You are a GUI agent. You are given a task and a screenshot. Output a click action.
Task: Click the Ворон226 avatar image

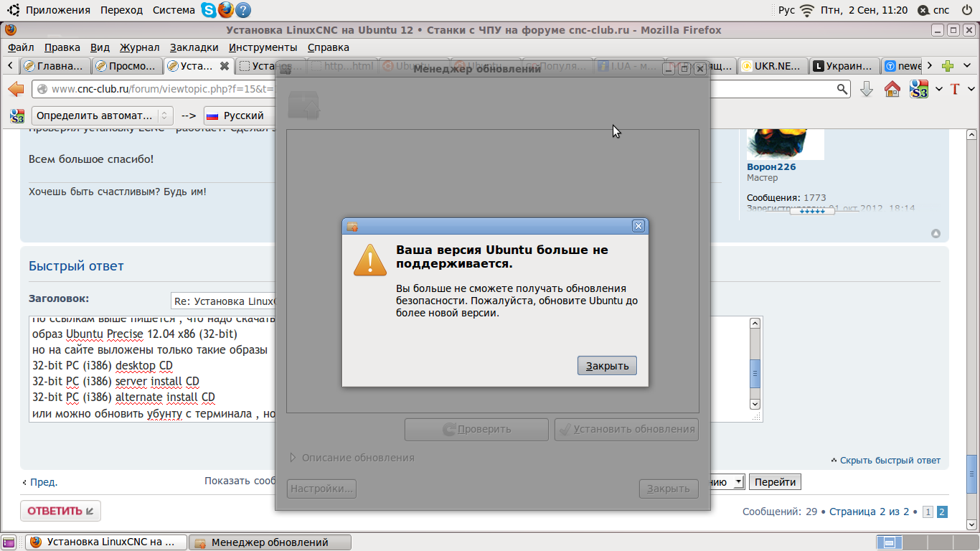tap(785, 144)
